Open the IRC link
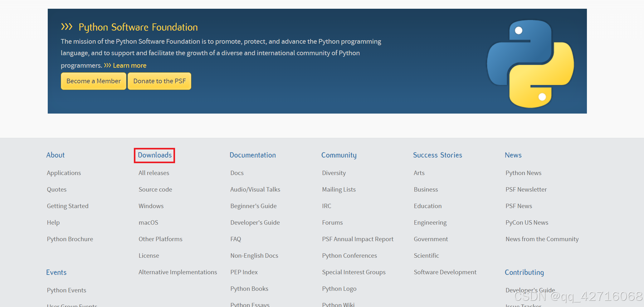Screen dimensions: 644x307 point(327,206)
